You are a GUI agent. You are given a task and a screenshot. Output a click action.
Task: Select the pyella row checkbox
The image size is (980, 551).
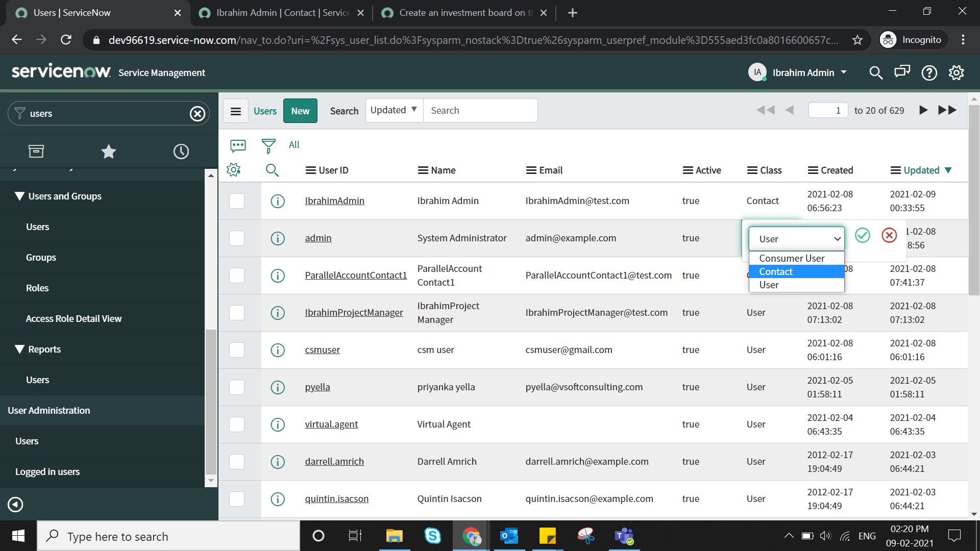[236, 387]
